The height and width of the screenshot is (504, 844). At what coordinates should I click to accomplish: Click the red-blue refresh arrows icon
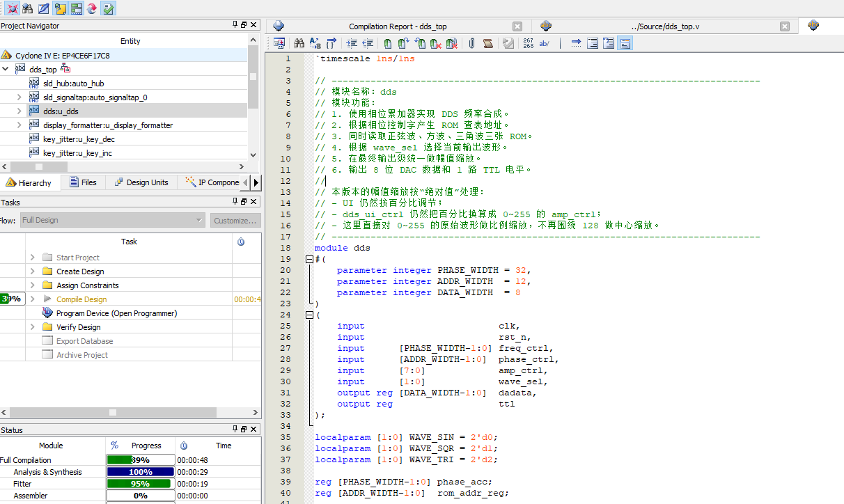coord(92,8)
